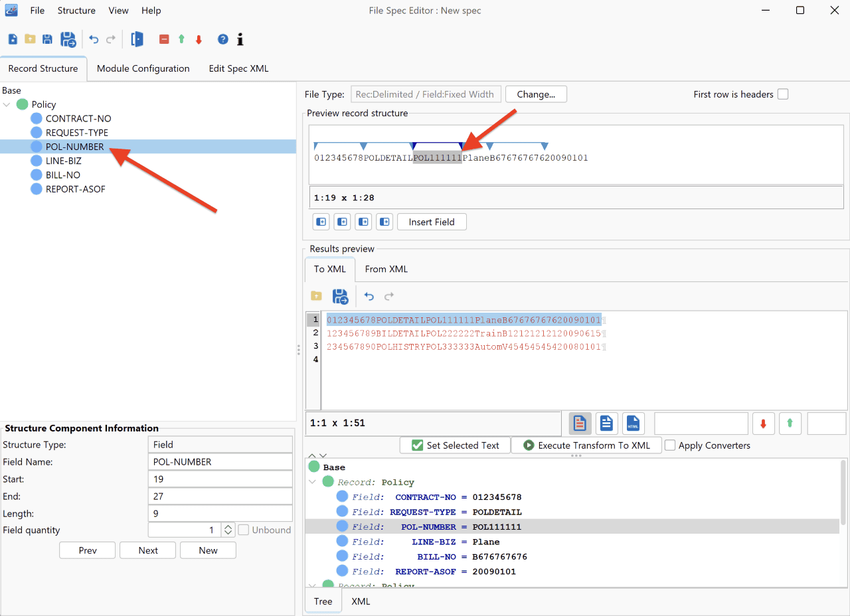
Task: Remove the selected component with red minus icon
Action: tap(164, 39)
